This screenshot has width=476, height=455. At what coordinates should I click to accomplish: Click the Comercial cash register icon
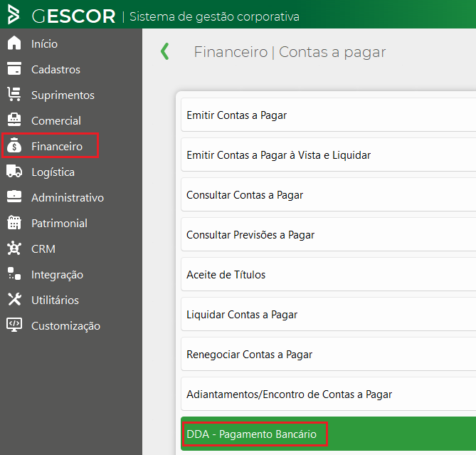[x=14, y=120]
